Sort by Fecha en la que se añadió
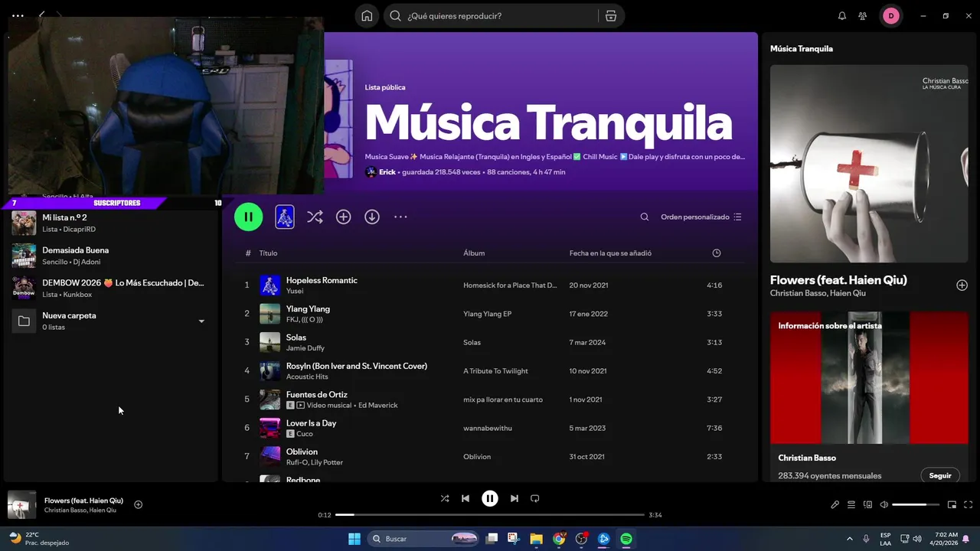This screenshot has height=551, width=980. [610, 253]
